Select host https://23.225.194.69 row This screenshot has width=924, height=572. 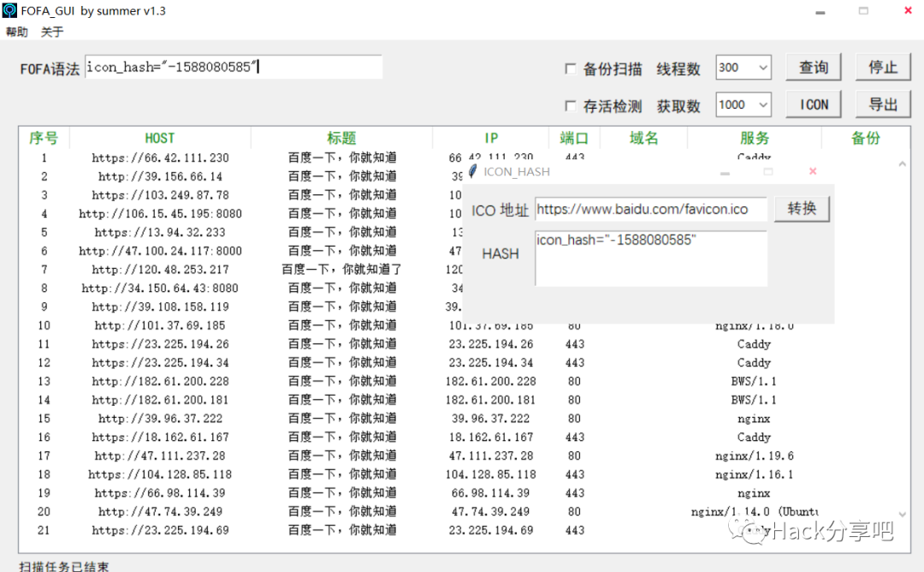(x=160, y=530)
